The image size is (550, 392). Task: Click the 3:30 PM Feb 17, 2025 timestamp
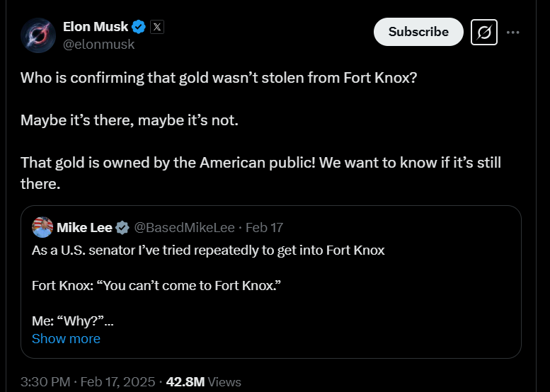pyautogui.click(x=88, y=382)
